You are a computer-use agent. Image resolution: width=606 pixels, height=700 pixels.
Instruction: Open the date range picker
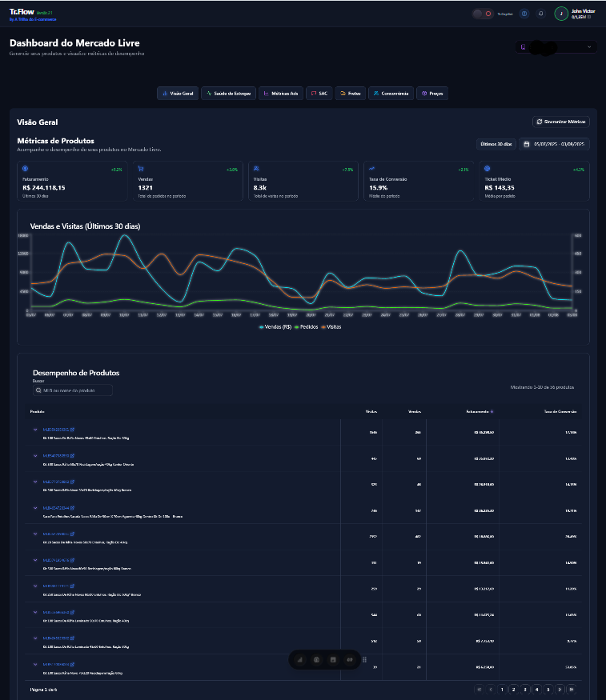[x=554, y=144]
